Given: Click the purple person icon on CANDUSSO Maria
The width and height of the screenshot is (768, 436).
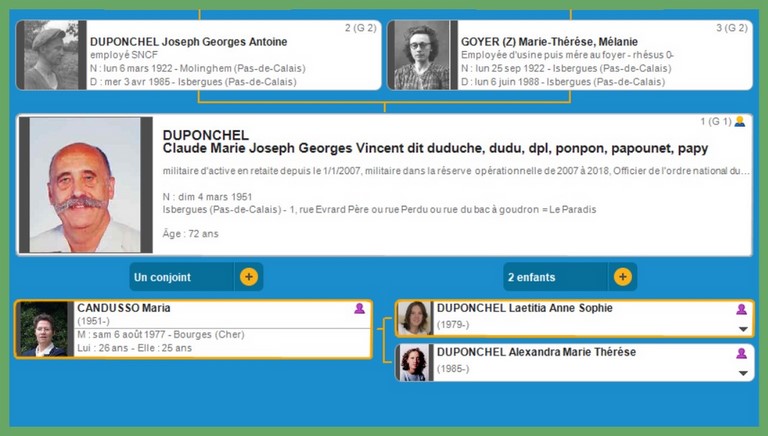Looking at the screenshot, I should pos(360,309).
